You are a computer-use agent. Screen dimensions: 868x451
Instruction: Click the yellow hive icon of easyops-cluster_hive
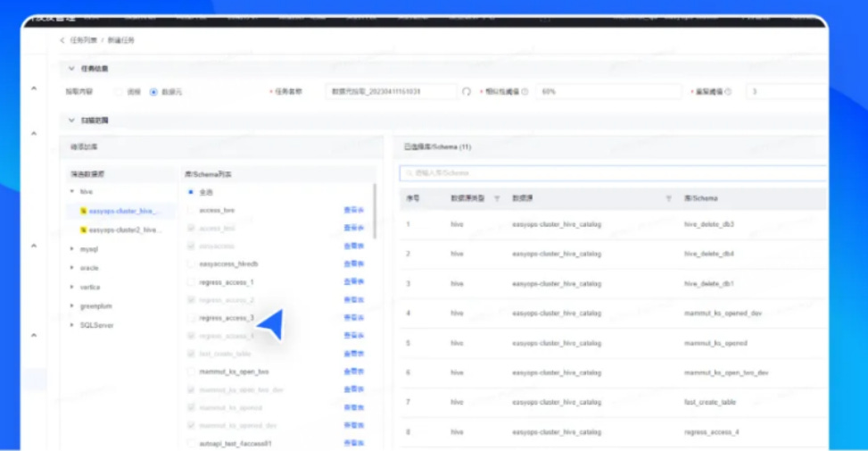click(84, 211)
